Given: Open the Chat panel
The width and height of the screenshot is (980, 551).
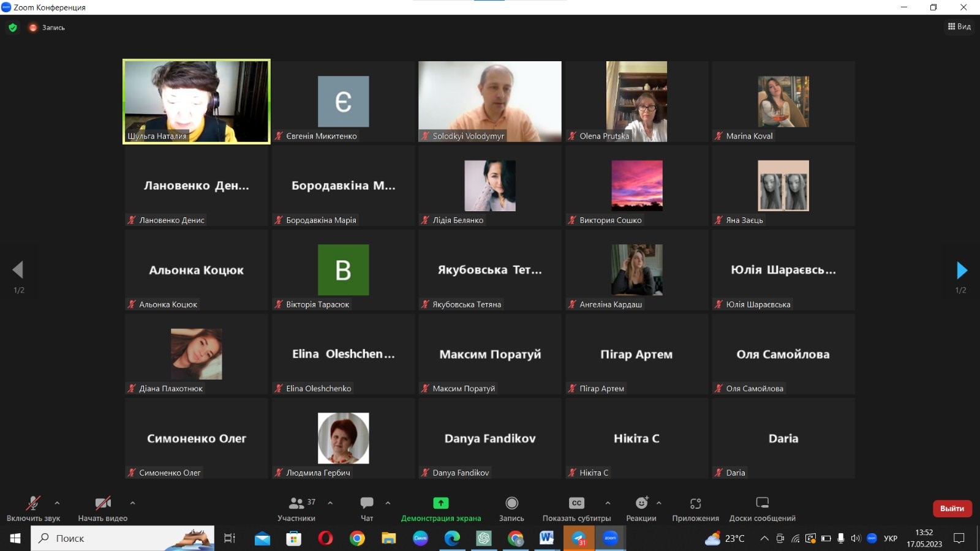Looking at the screenshot, I should (x=367, y=503).
